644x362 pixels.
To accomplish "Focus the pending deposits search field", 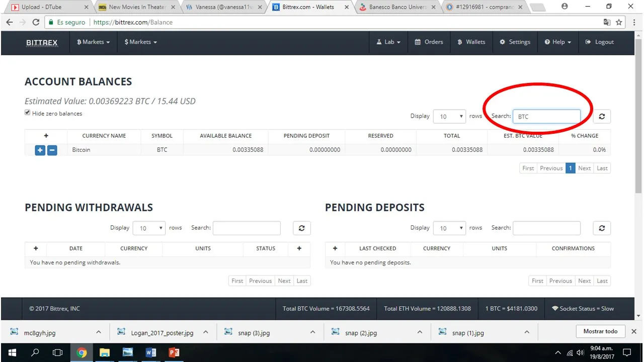I will tap(546, 228).
